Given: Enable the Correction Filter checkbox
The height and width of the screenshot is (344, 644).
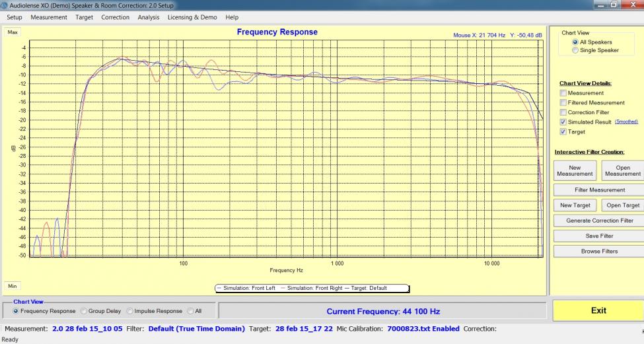Looking at the screenshot, I should pos(563,112).
